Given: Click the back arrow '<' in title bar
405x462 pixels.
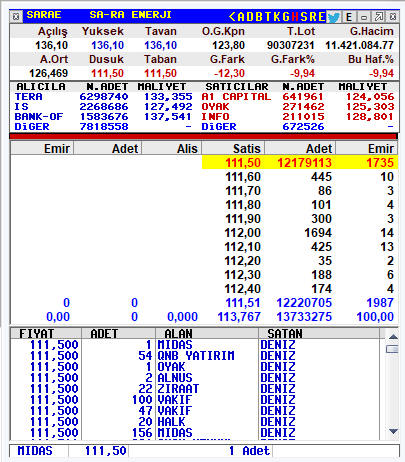Looking at the screenshot, I should pos(232,16).
